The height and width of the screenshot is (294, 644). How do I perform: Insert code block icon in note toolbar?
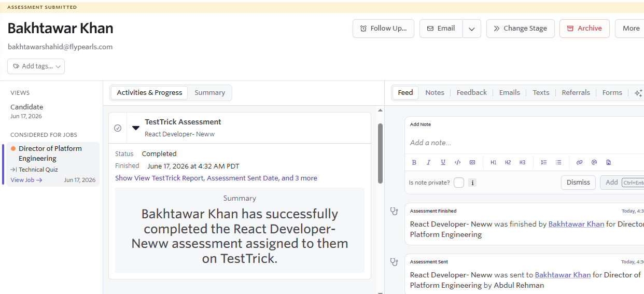click(x=472, y=162)
